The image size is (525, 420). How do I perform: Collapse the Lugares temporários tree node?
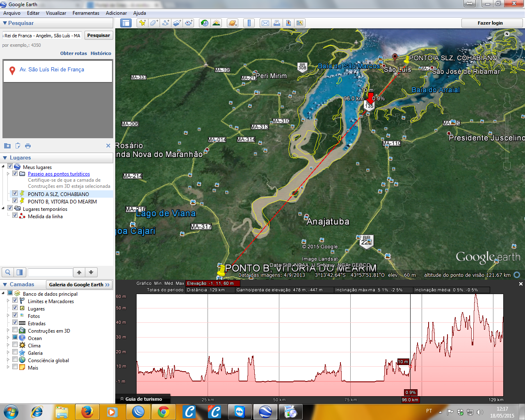[3, 208]
